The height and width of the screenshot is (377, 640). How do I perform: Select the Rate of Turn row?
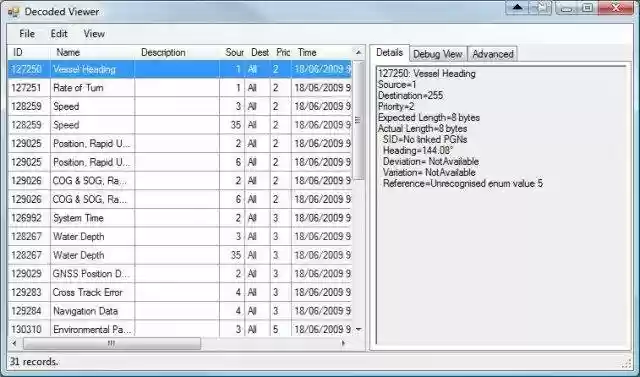[x=180, y=88]
